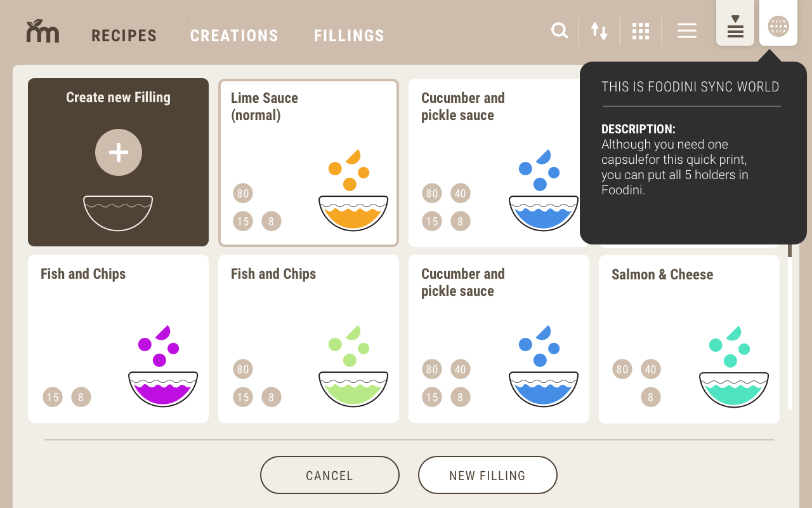Click the search magnifier icon
Screen dimensions: 812x508
pyautogui.click(x=560, y=30)
